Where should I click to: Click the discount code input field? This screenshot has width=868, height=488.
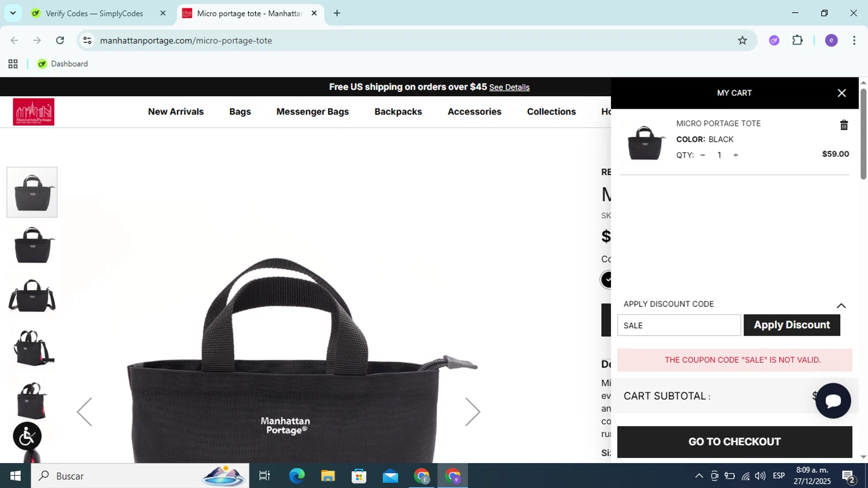pyautogui.click(x=679, y=325)
